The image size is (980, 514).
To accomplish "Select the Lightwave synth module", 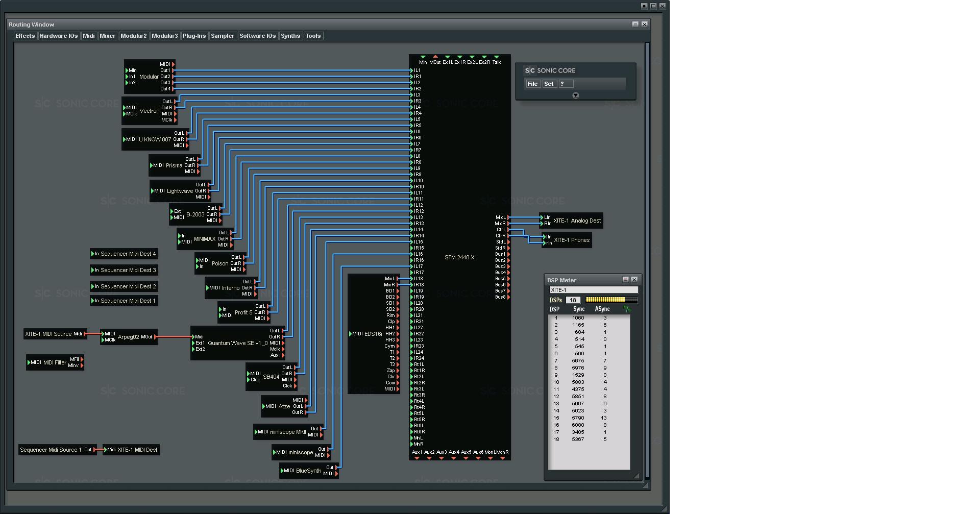I will tap(180, 191).
